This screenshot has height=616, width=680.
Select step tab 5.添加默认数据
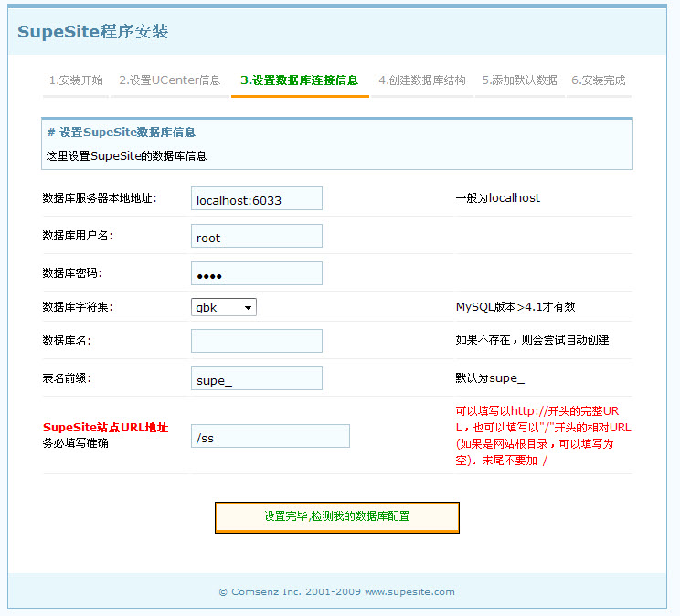point(519,80)
